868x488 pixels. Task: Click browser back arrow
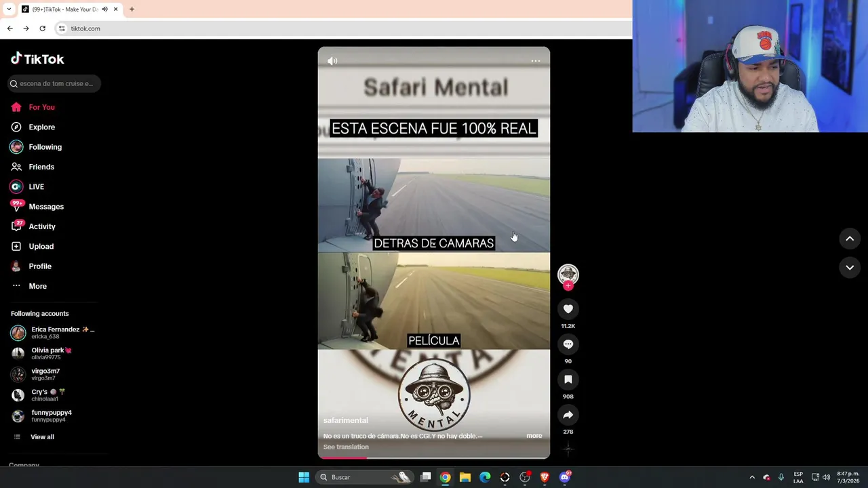[9, 28]
